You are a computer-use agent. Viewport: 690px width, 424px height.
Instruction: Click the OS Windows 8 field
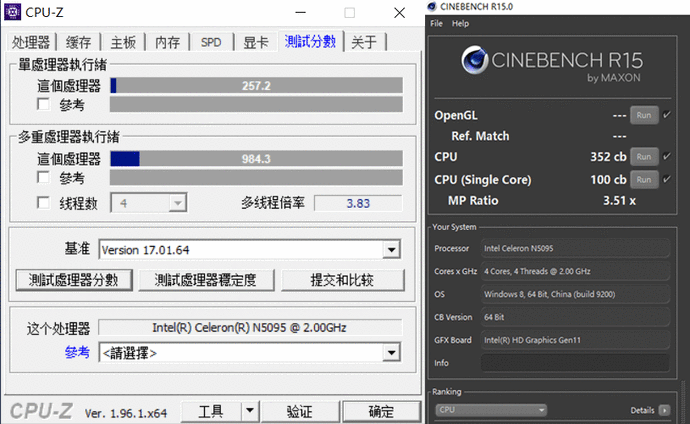576,294
